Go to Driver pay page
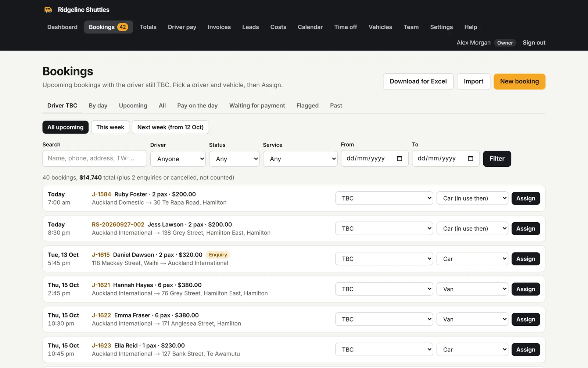Screen dimensions: 588x368 click(182, 27)
